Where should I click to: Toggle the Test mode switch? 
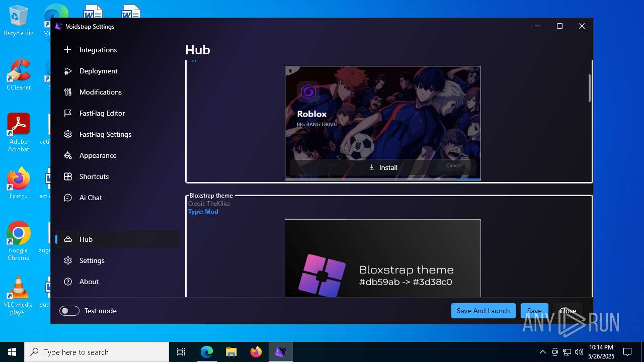click(69, 311)
